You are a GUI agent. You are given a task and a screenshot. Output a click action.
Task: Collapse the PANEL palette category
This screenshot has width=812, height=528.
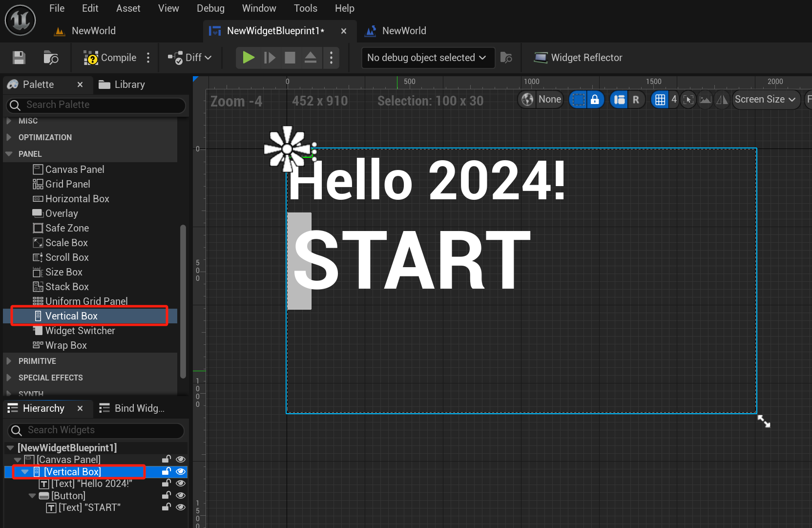tap(9, 154)
